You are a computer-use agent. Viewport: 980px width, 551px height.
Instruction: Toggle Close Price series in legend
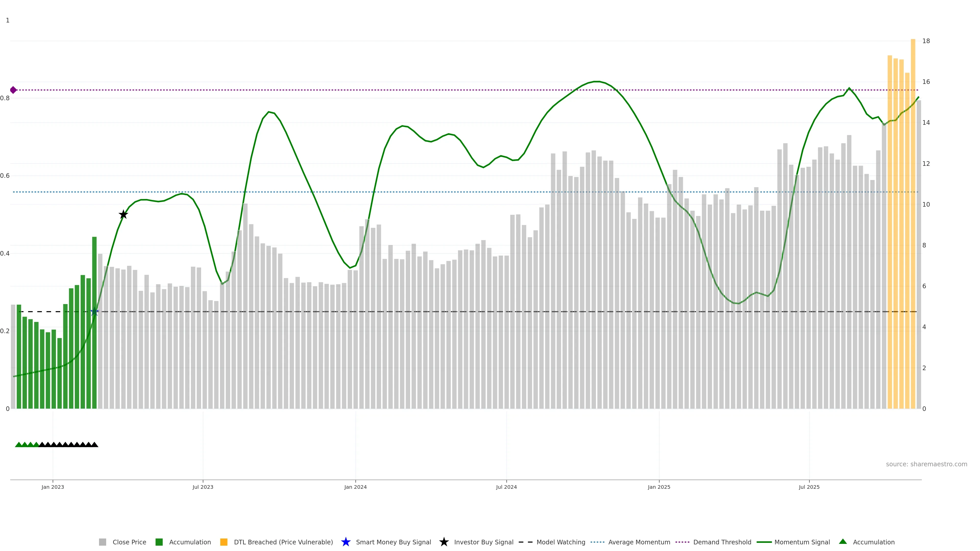pos(129,542)
